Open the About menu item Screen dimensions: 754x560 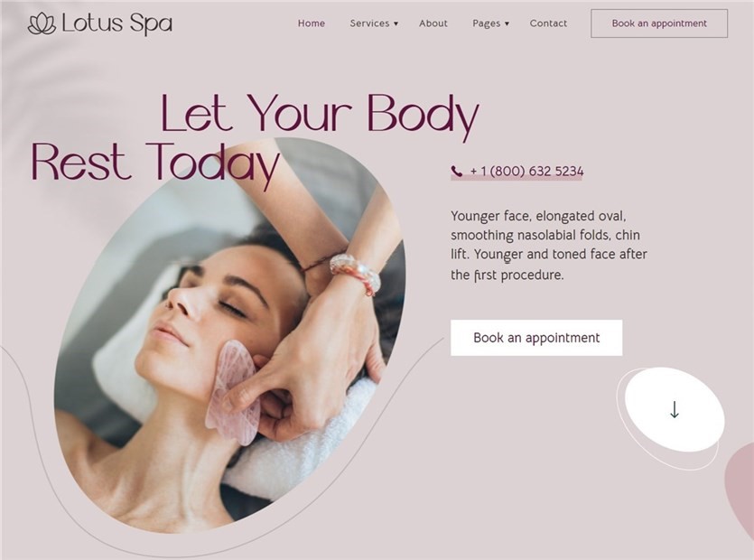click(x=433, y=23)
